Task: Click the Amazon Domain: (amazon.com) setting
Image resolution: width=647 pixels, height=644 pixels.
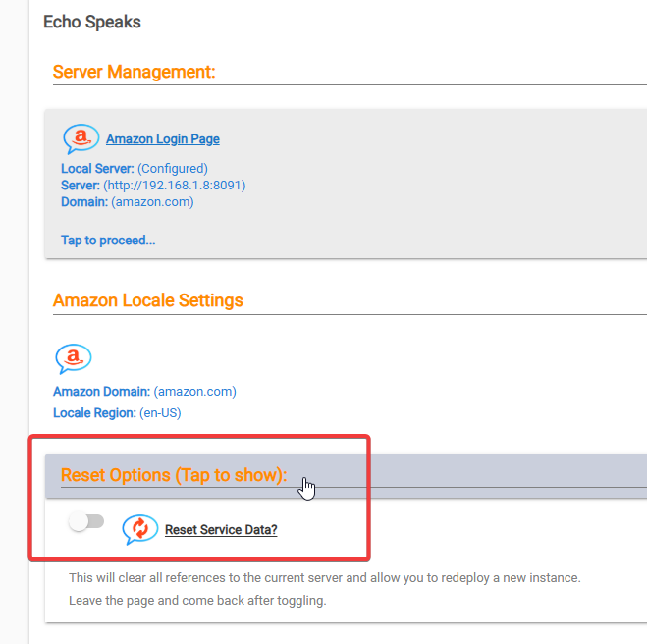Action: (144, 391)
